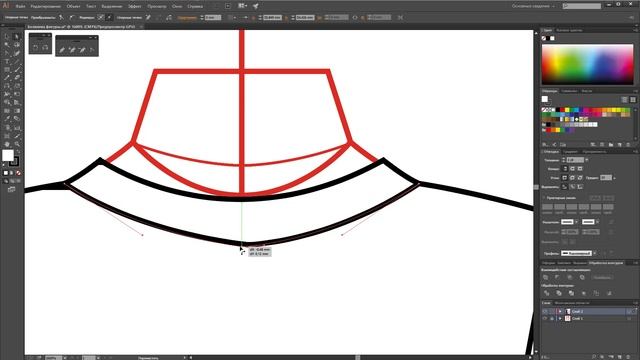Select the Blend tool

click(17, 119)
